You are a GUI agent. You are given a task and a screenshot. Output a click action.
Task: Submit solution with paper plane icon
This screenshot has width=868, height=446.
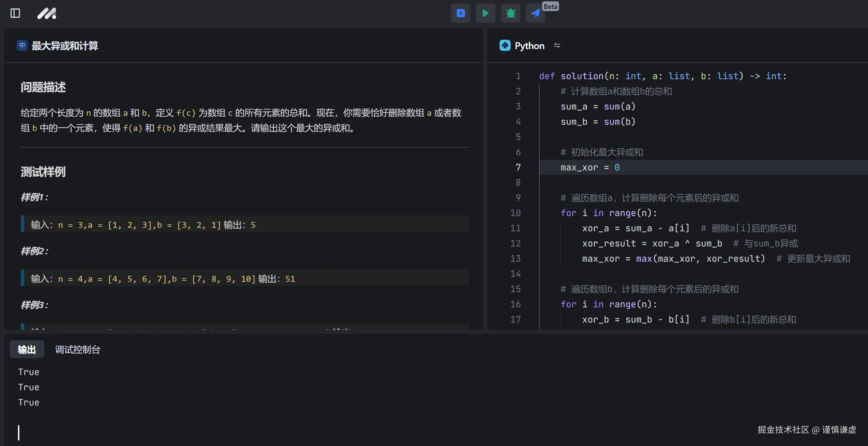[x=535, y=13]
